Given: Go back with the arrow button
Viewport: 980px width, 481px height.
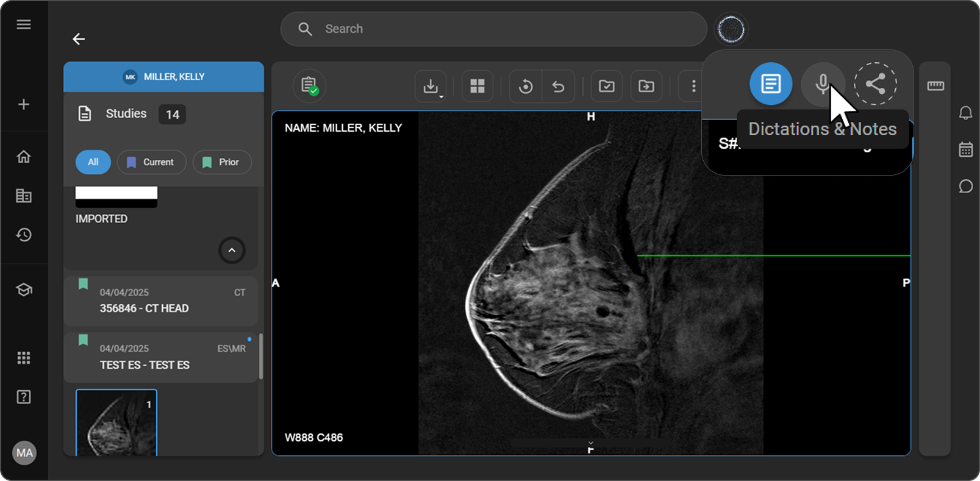Looking at the screenshot, I should [x=79, y=39].
